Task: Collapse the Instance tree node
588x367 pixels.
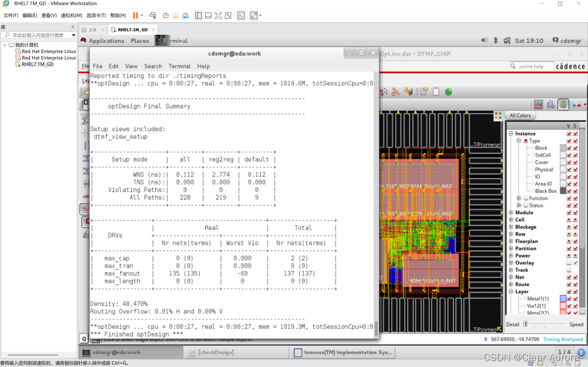Action: 511,133
